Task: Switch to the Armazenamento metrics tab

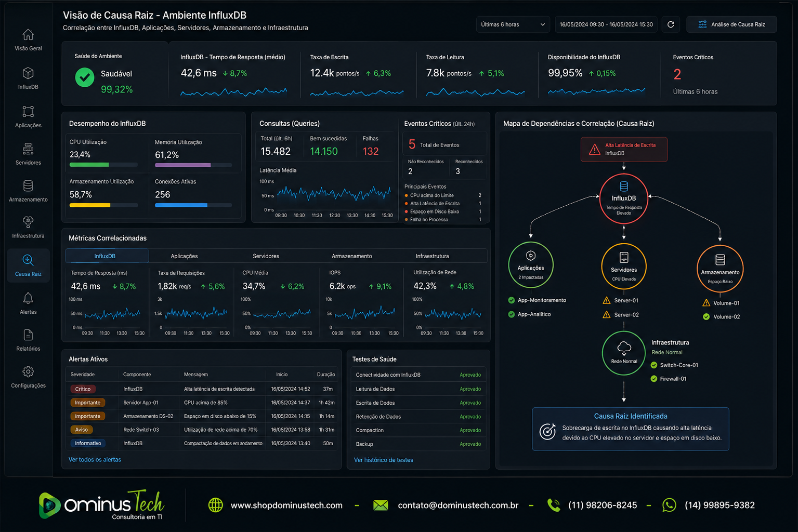Action: (x=351, y=256)
